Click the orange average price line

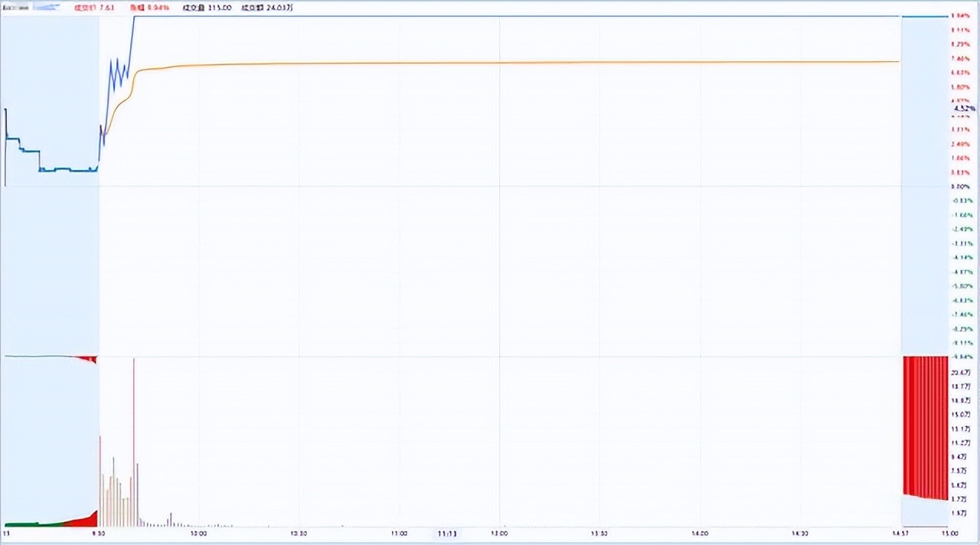(x=498, y=63)
